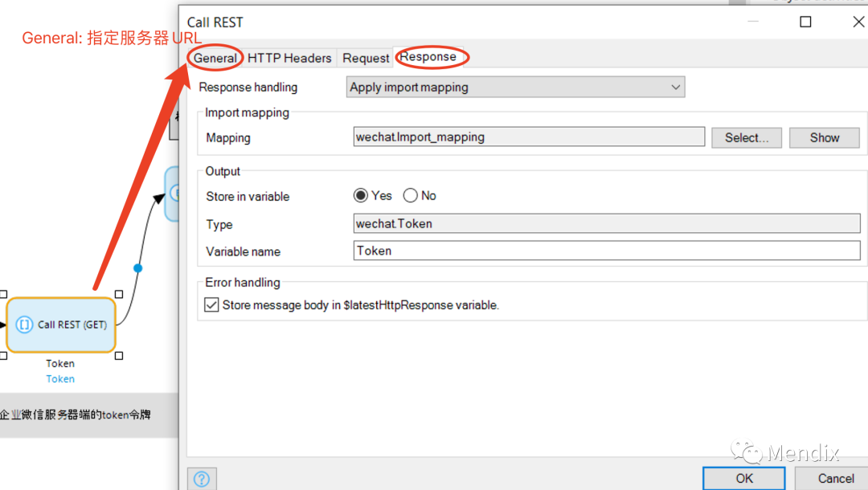The height and width of the screenshot is (490, 868).
Task: Confirm with the OK button
Action: [x=744, y=479]
